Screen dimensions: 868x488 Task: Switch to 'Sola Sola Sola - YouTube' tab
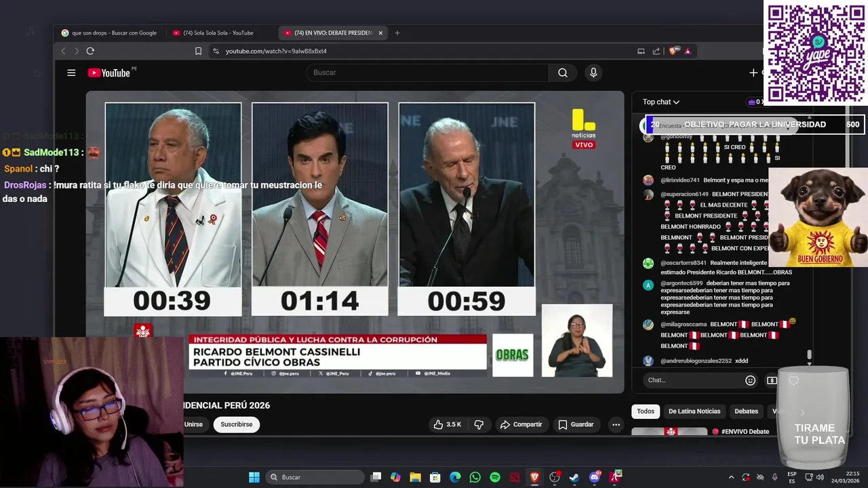218,33
